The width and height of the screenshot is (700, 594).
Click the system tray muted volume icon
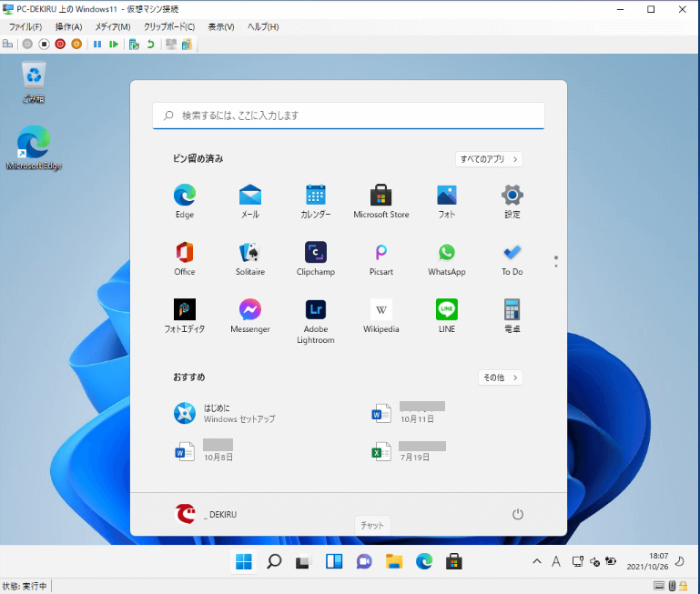tap(594, 562)
